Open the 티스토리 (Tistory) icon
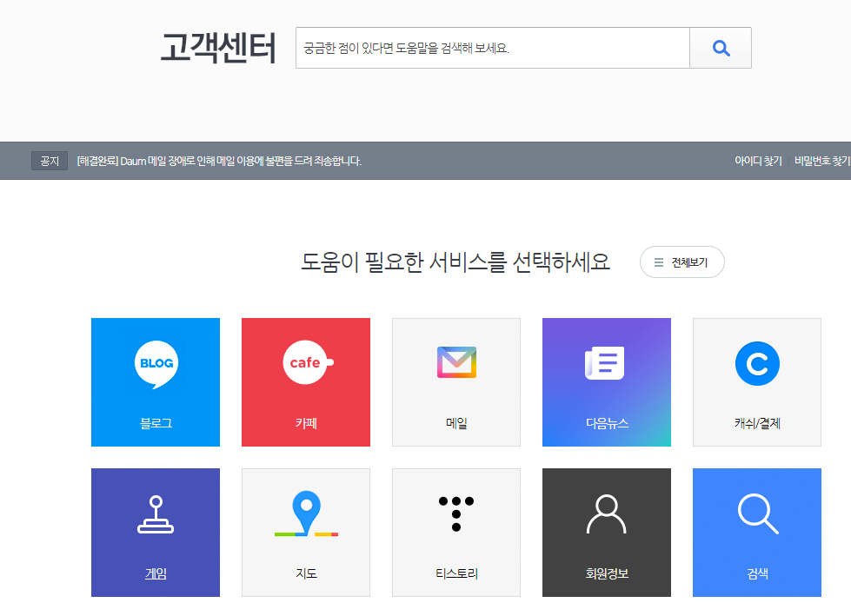851x616 pixels. pos(455,513)
